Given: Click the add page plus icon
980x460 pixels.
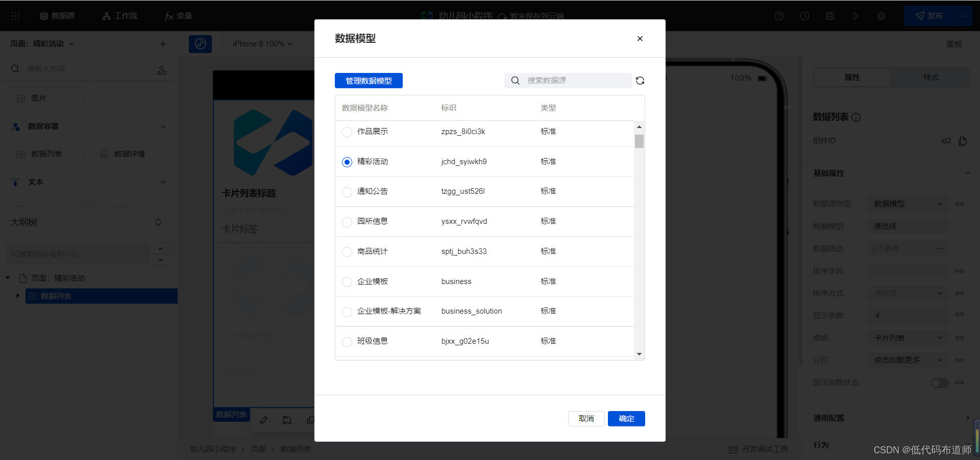Looking at the screenshot, I should point(163,44).
